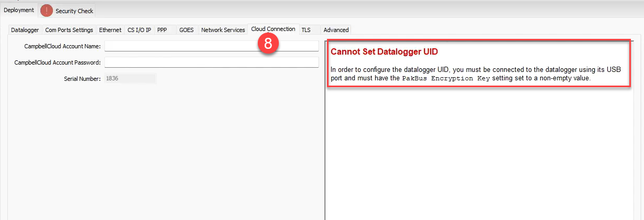Focus the CampbellCloud Account Name field
Screen dimensions: 644x220
(211, 46)
